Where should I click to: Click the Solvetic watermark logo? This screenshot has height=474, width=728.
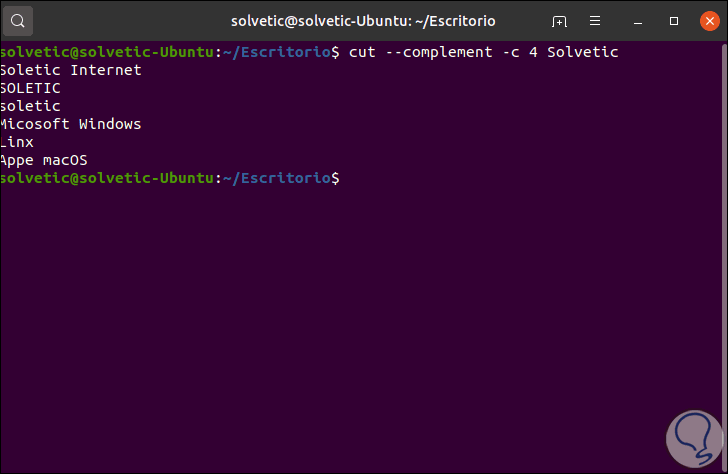click(x=689, y=434)
